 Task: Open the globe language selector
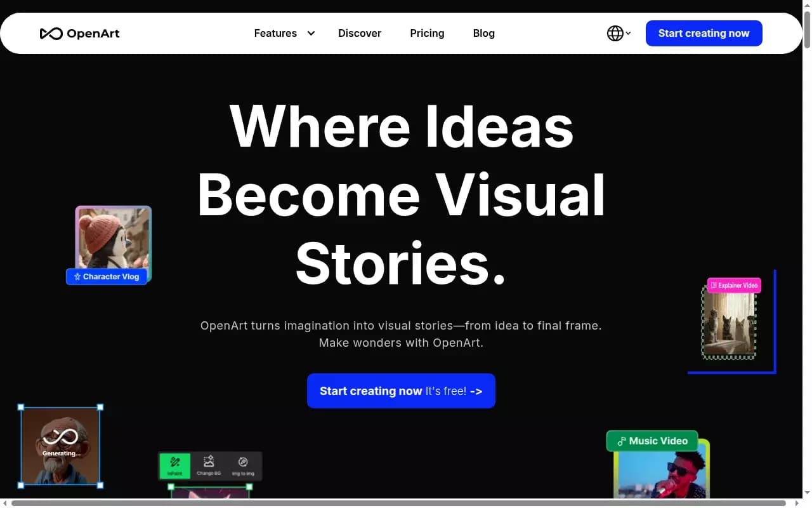click(619, 34)
